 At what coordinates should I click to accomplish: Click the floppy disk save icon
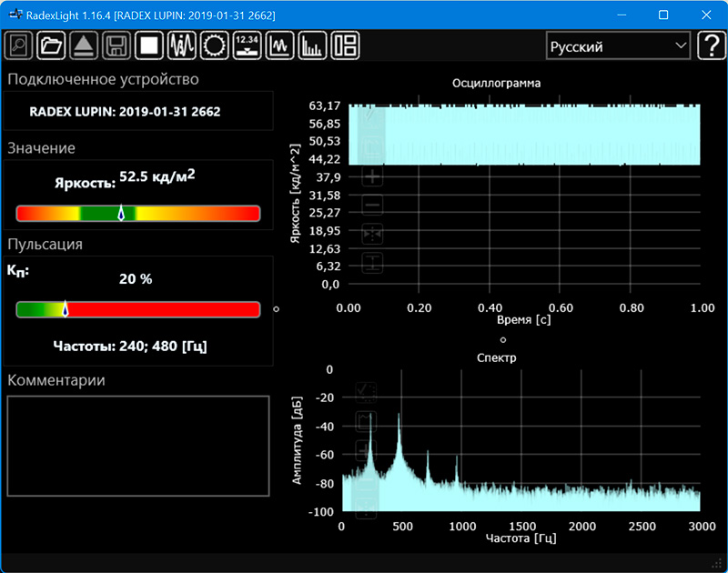coord(116,45)
